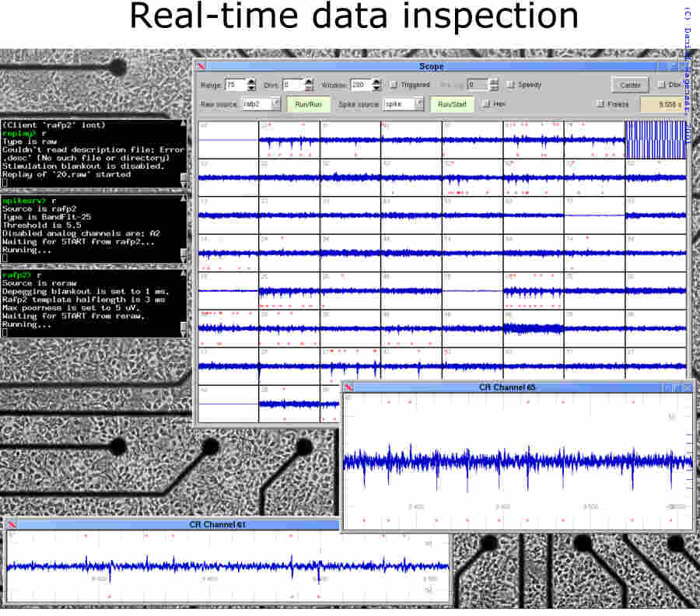Viewport: 700px width, 616px height.
Task: Increase the Range value with up arrow
Action: pyautogui.click(x=252, y=82)
